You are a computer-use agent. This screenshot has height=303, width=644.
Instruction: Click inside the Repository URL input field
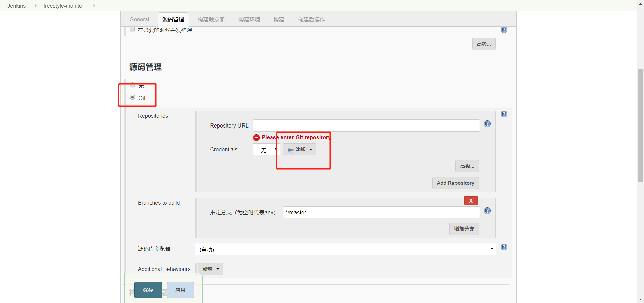[x=366, y=125]
